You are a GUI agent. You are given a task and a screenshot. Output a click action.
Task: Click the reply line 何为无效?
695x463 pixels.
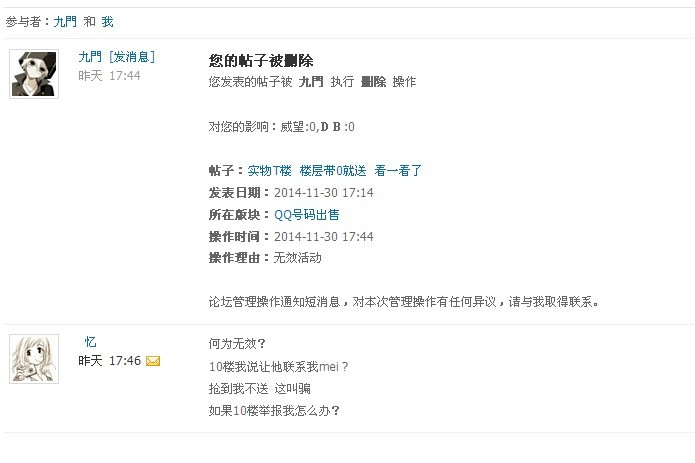point(237,344)
